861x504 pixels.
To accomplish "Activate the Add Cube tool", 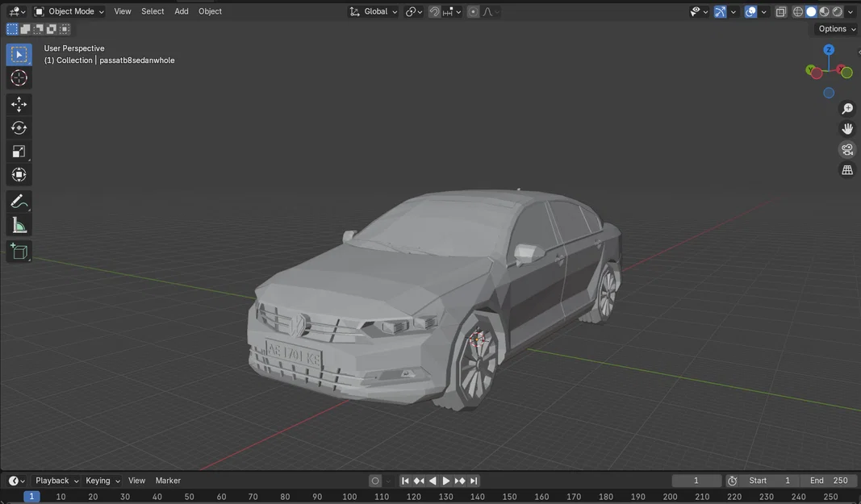I will (19, 251).
